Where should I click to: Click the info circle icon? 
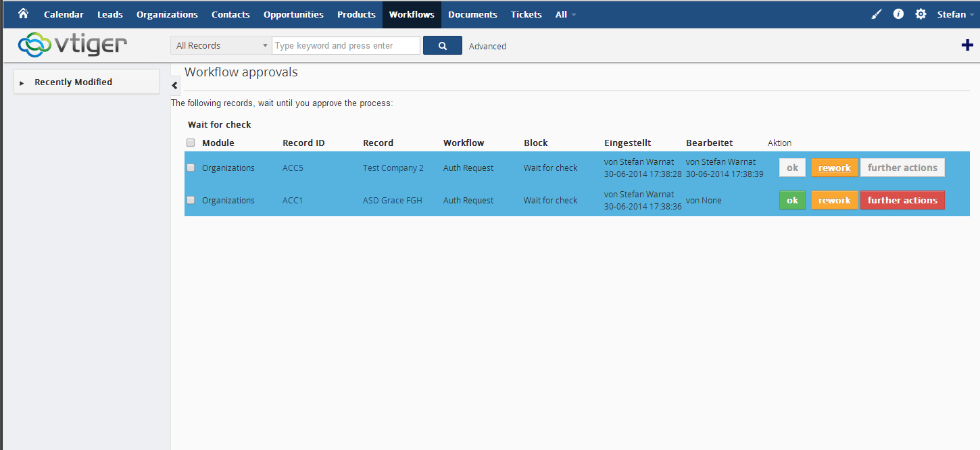point(898,14)
